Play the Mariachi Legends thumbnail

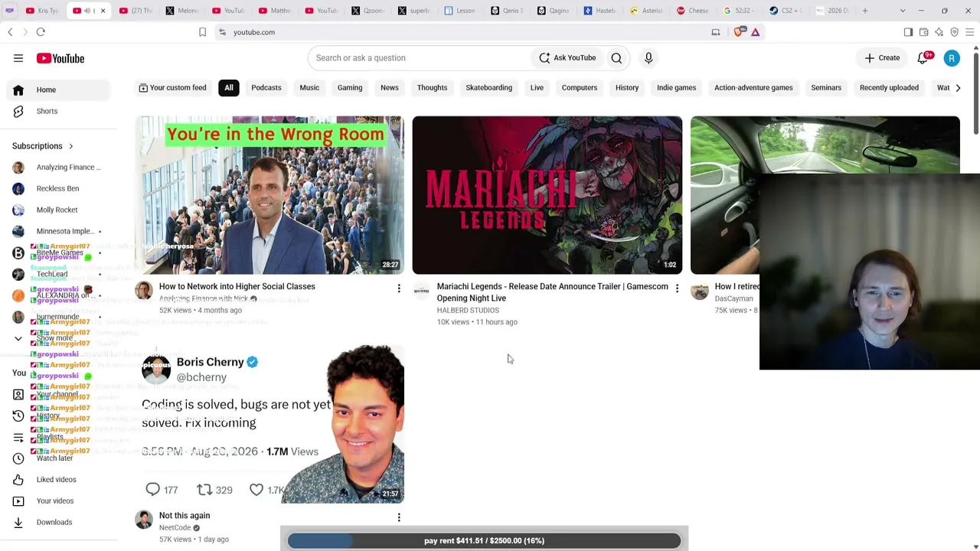547,195
